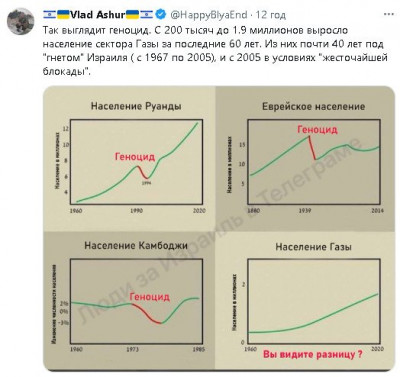Click the red Геноцид label on Cambodia chart
This screenshot has height=377, width=400.
click(150, 297)
